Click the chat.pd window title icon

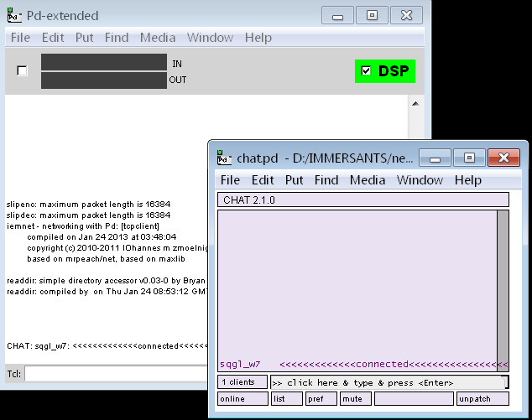pos(223,158)
